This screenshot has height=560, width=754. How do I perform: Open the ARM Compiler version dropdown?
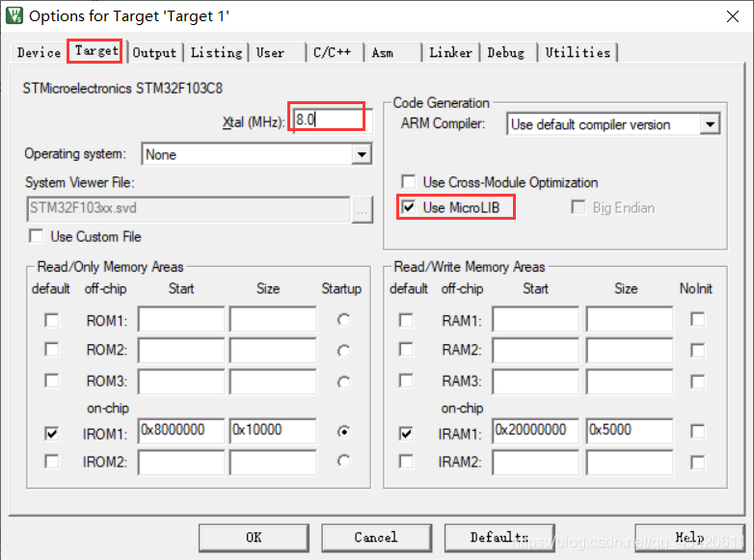click(x=710, y=125)
